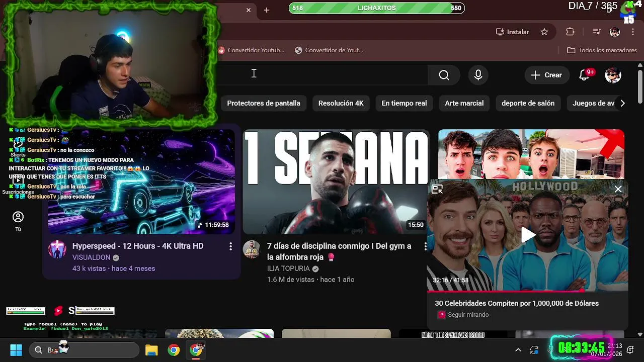This screenshot has width=644, height=362.
Task: Click the Seguir mirando label
Action: (x=468, y=315)
